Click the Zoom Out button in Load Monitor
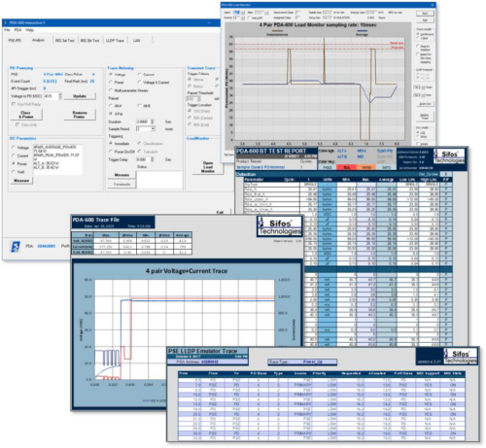This screenshot has width=486, height=448. click(425, 104)
